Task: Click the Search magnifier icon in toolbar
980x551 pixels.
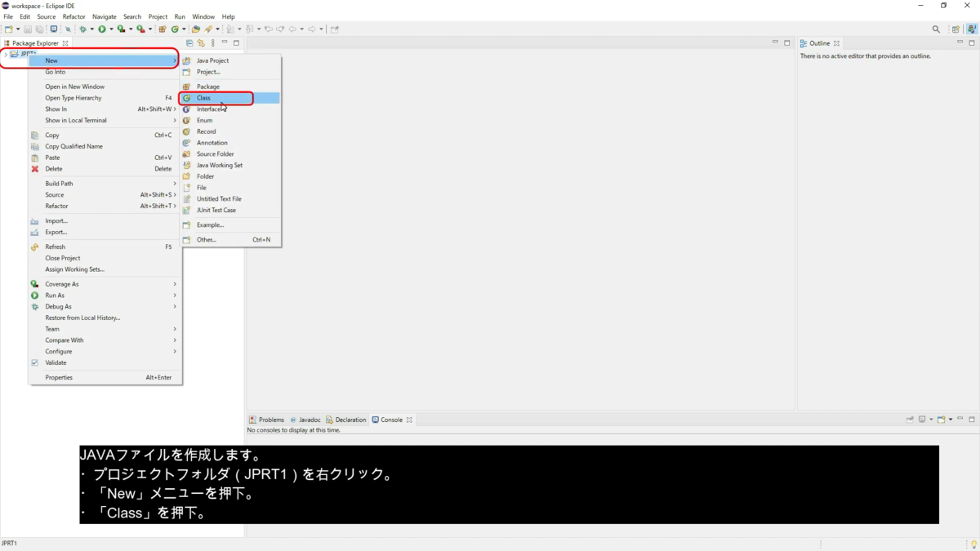Action: (x=936, y=29)
